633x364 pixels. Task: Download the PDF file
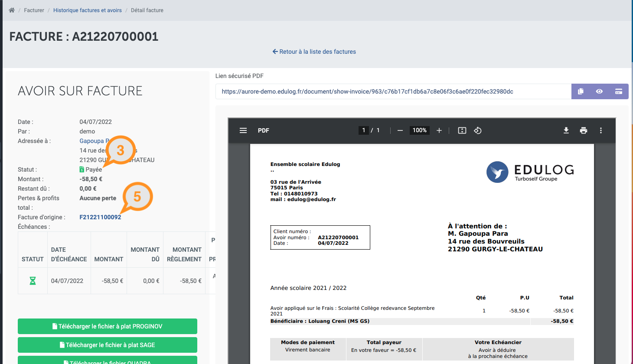tap(566, 130)
